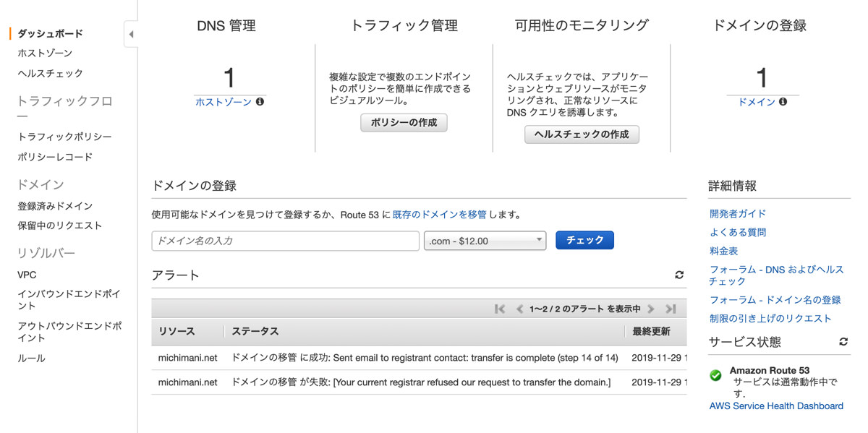This screenshot has height=433, width=868.
Task: Jump to last page of alerts
Action: point(671,308)
